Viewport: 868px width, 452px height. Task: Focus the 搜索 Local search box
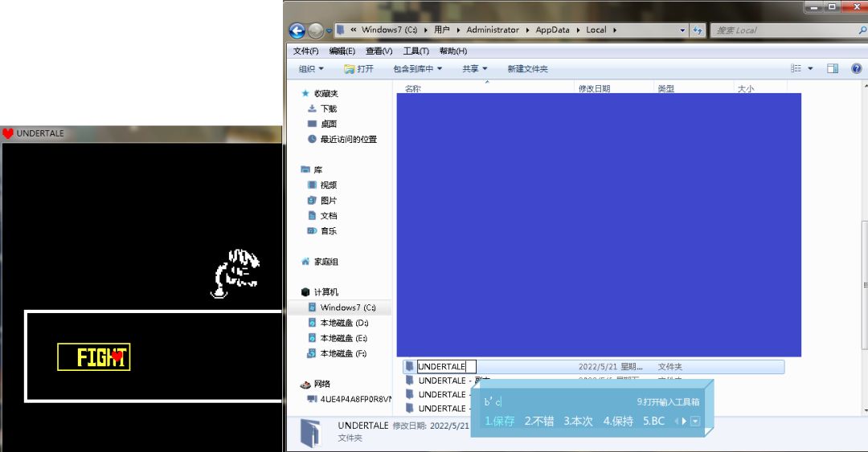(784, 31)
